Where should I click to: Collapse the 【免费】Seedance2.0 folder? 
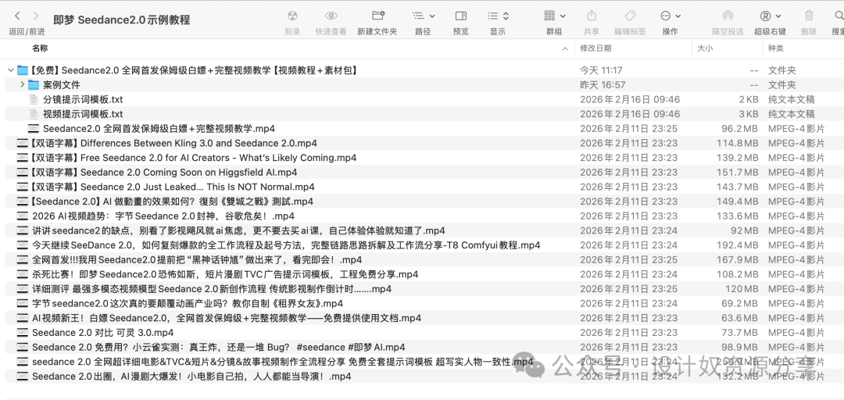pos(10,70)
